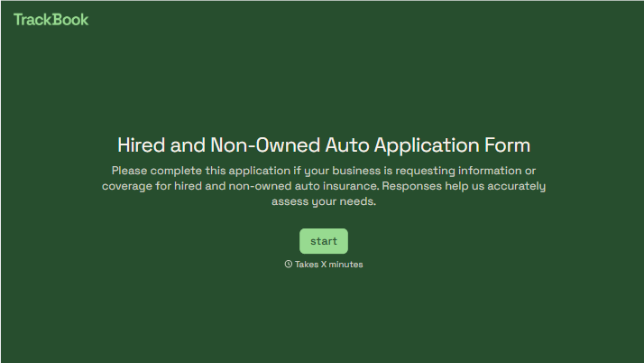Viewport: 644px width, 363px height.
Task: Click the 'Hired and Non-Owned Auto Application Form' heading
Action: tap(324, 145)
